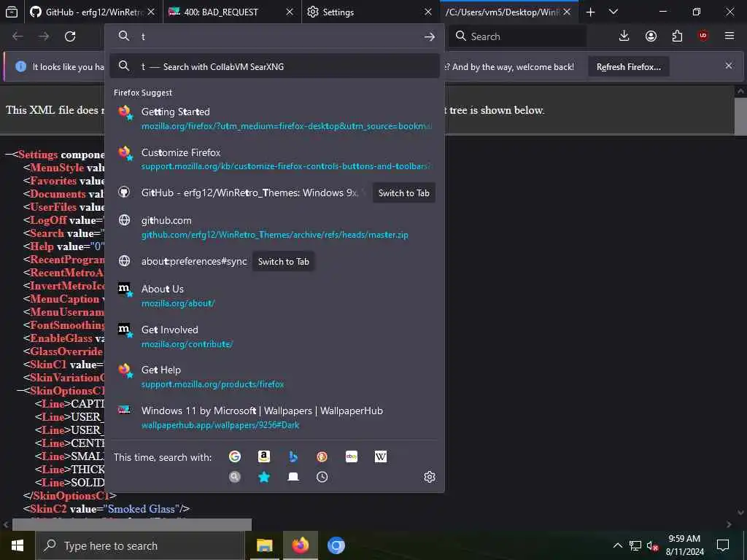Select the Get Help suggestion
Viewport: 747px width, 560px height.
[274, 377]
